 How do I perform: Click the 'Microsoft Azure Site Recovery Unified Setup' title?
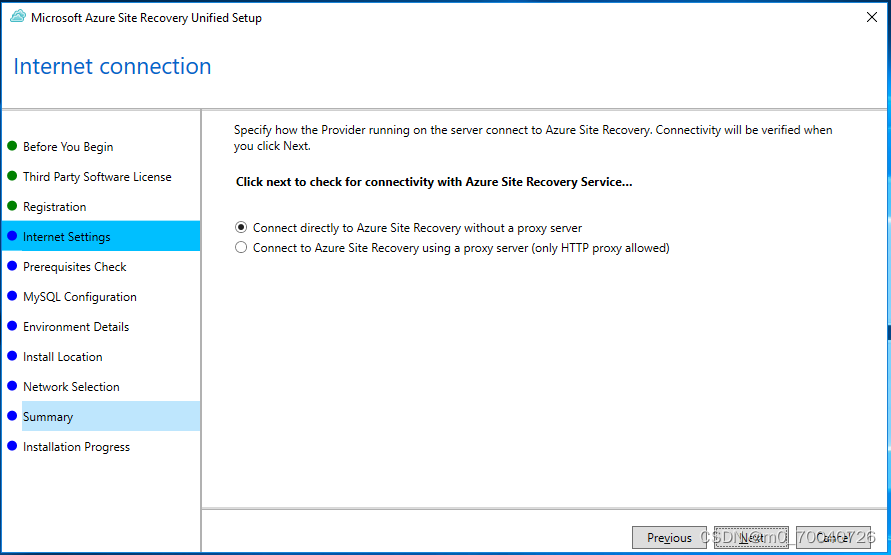tap(147, 18)
